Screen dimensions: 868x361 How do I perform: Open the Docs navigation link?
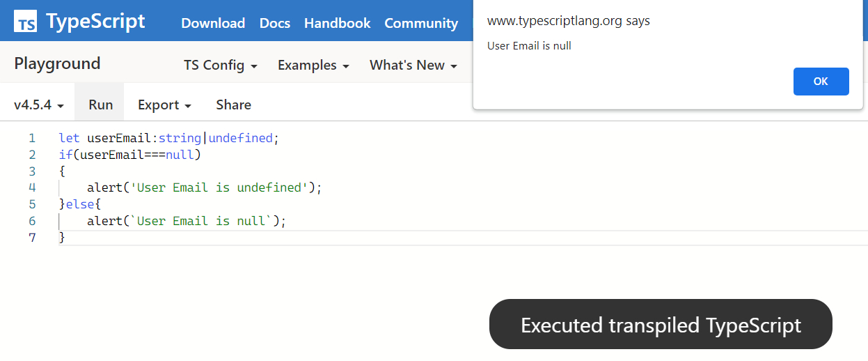(275, 23)
